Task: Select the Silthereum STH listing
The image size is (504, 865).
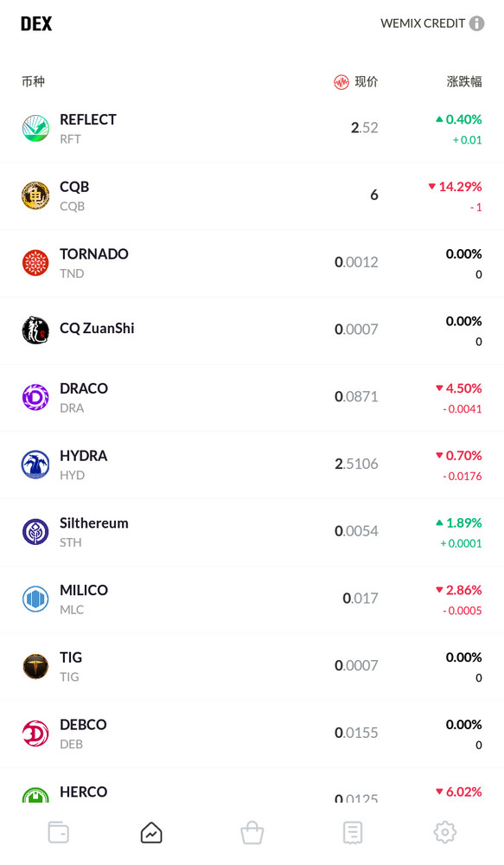Action: pyautogui.click(x=252, y=532)
